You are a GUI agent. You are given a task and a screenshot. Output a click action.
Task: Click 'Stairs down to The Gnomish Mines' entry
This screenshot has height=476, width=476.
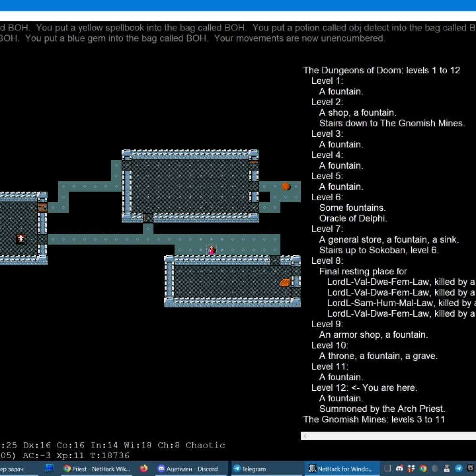392,123
